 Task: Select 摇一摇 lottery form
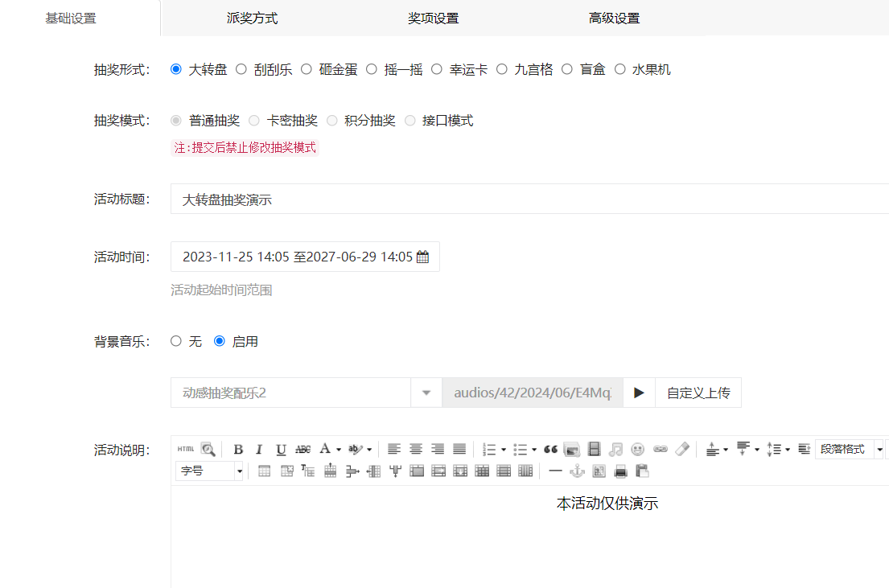(x=372, y=69)
